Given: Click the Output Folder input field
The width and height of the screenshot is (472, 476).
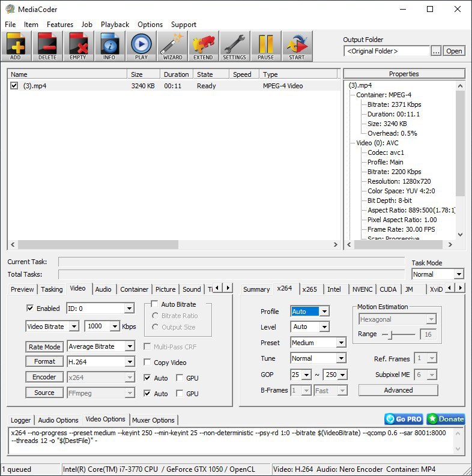Looking at the screenshot, I should coord(387,51).
